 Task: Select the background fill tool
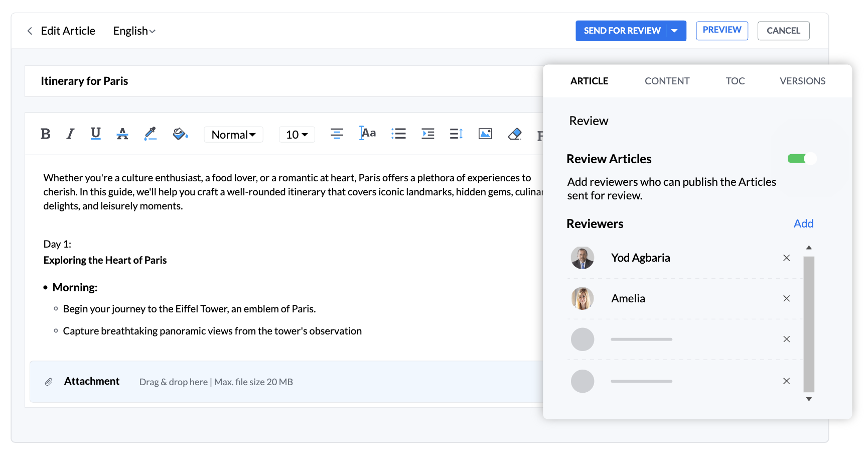tap(180, 134)
